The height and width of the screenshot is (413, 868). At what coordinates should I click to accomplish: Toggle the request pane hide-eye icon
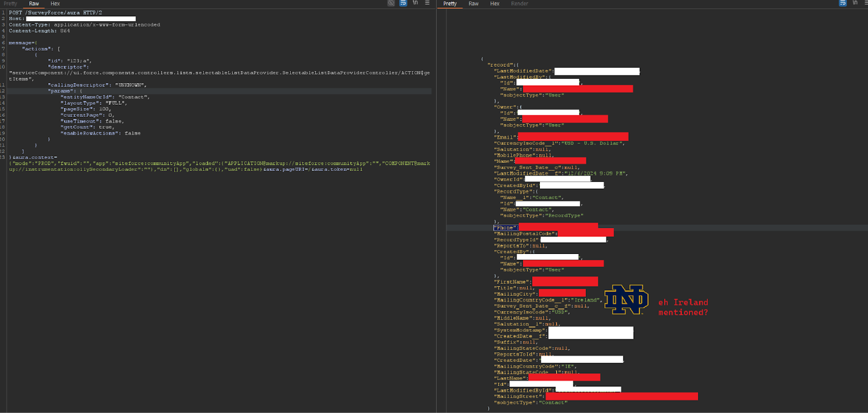tap(391, 3)
